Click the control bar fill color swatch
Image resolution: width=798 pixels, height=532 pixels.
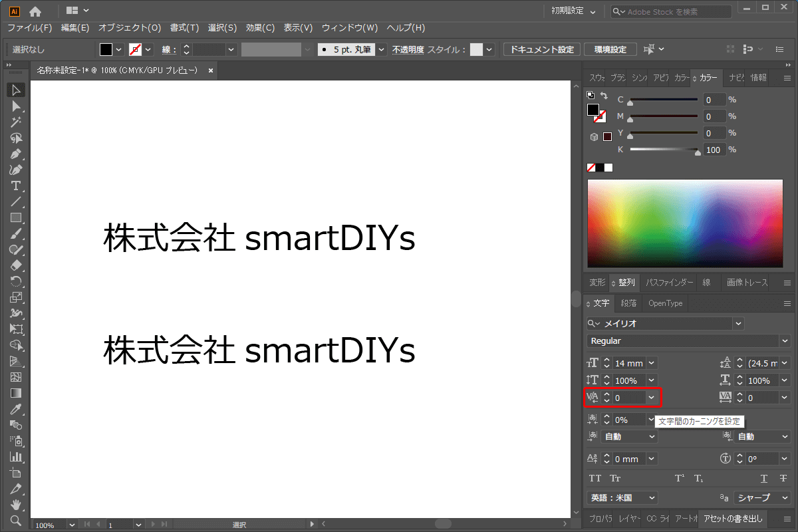pos(106,49)
